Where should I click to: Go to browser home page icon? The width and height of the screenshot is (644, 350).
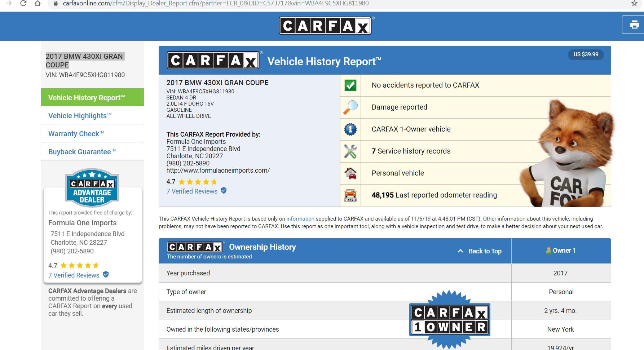[38, 4]
